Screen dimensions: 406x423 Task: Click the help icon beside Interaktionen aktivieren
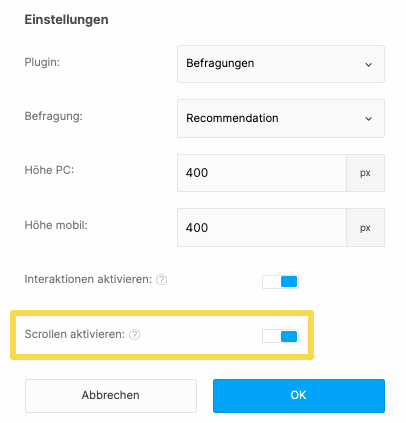coord(162,279)
